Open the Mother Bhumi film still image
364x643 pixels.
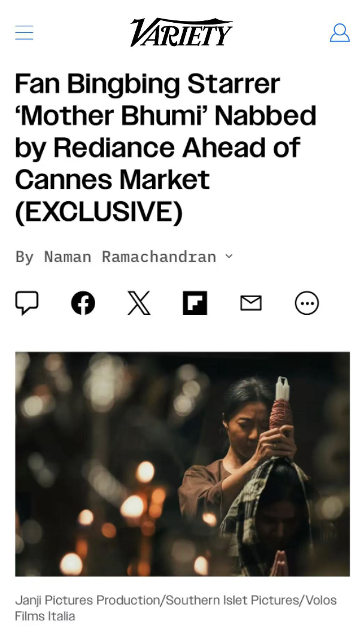tap(183, 464)
